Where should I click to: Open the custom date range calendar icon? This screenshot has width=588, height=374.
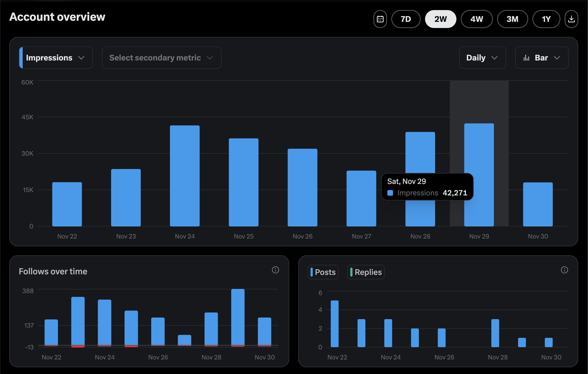380,19
